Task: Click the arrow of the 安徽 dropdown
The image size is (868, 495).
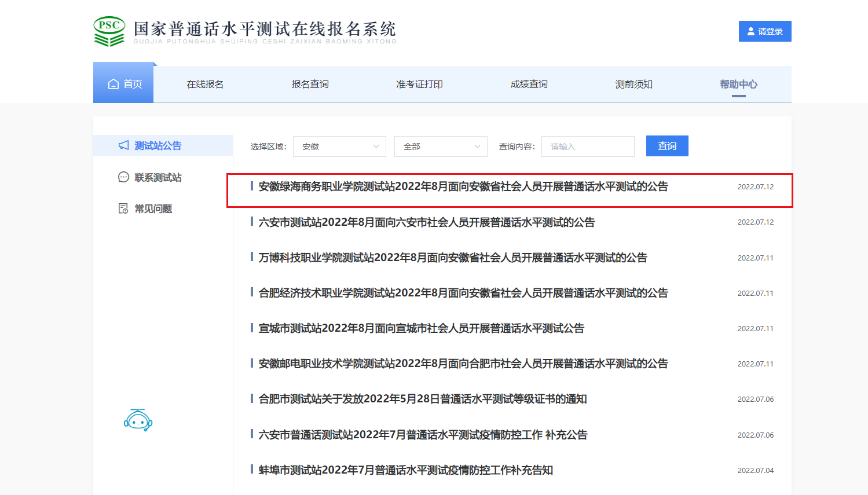Action: 376,146
